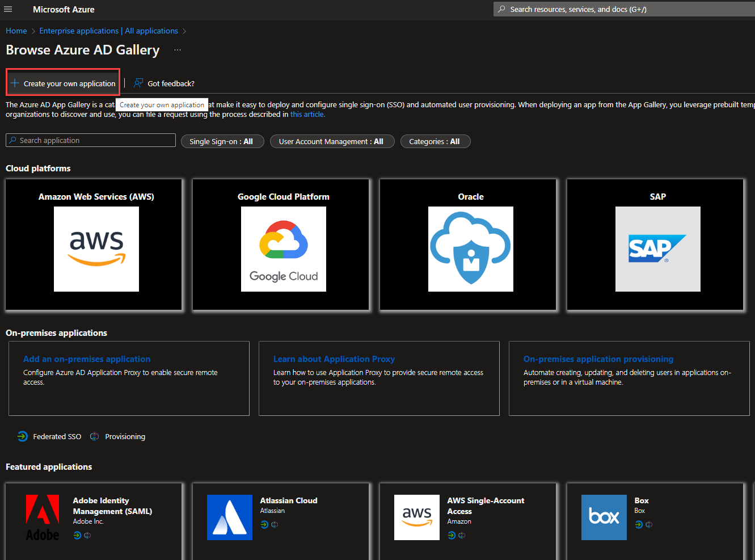Select the Amazon Web Services (AWS) heading
The width and height of the screenshot is (755, 560).
click(x=96, y=196)
